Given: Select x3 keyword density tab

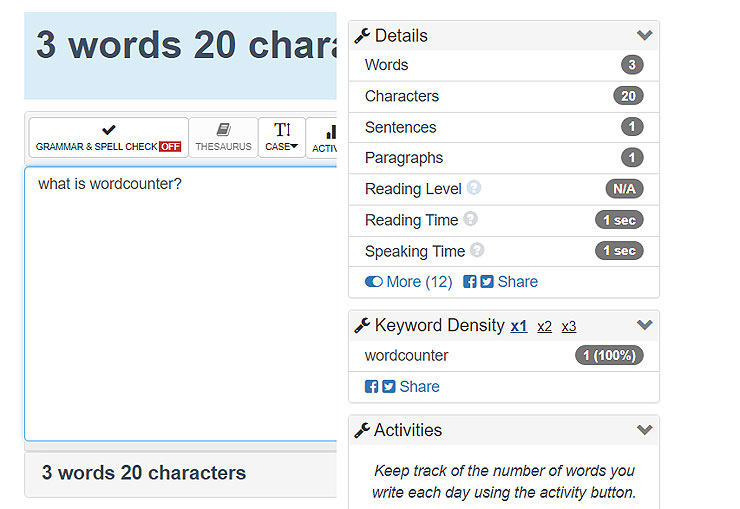Looking at the screenshot, I should (x=569, y=326).
